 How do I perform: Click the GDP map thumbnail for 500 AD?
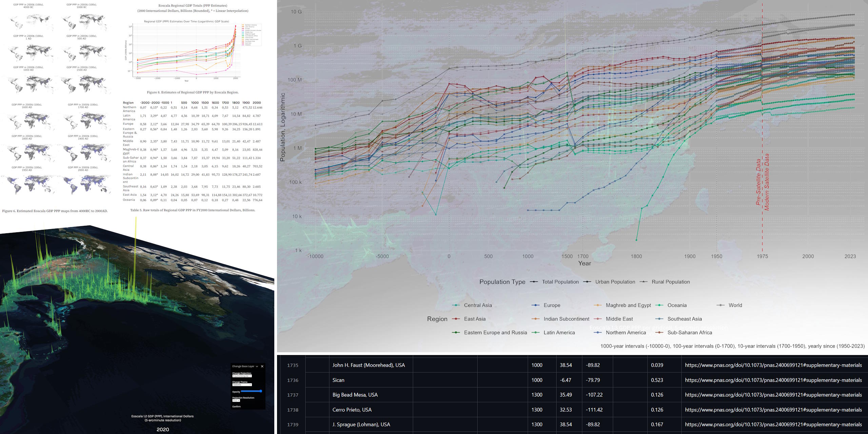84,53
